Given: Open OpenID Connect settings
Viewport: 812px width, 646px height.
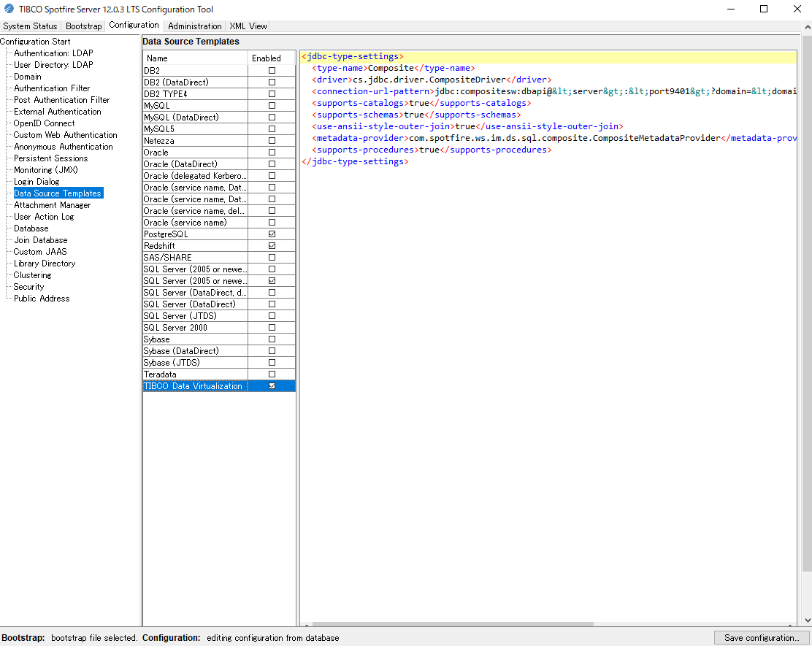Looking at the screenshot, I should 44,123.
